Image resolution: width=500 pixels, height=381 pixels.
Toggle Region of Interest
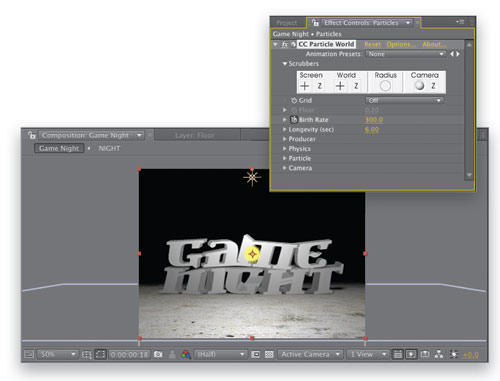tap(256, 354)
